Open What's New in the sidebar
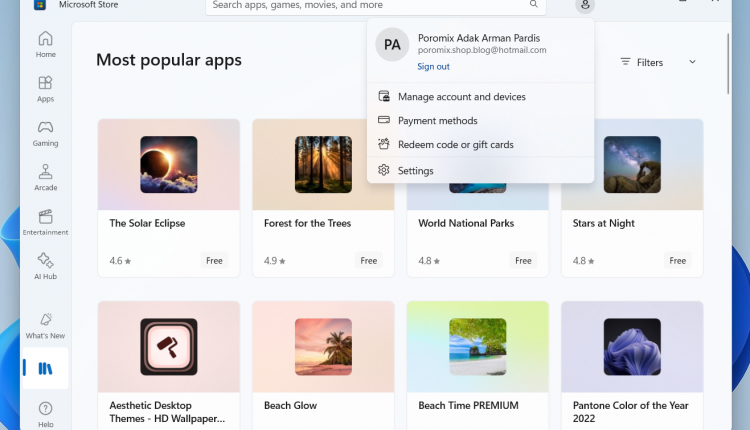The height and width of the screenshot is (430, 750). click(45, 326)
